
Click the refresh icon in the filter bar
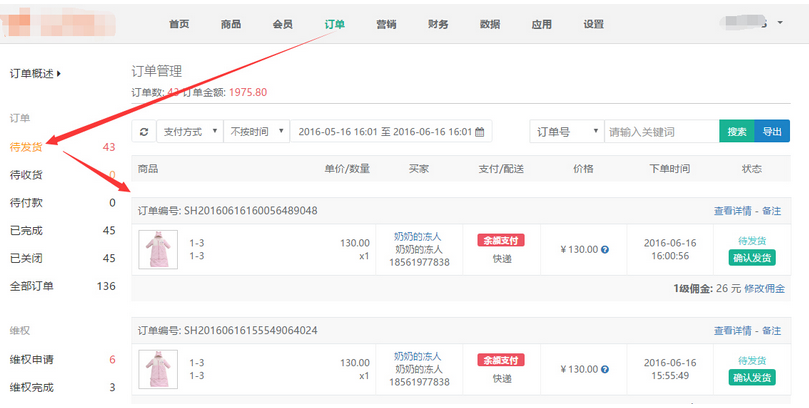pos(144,132)
